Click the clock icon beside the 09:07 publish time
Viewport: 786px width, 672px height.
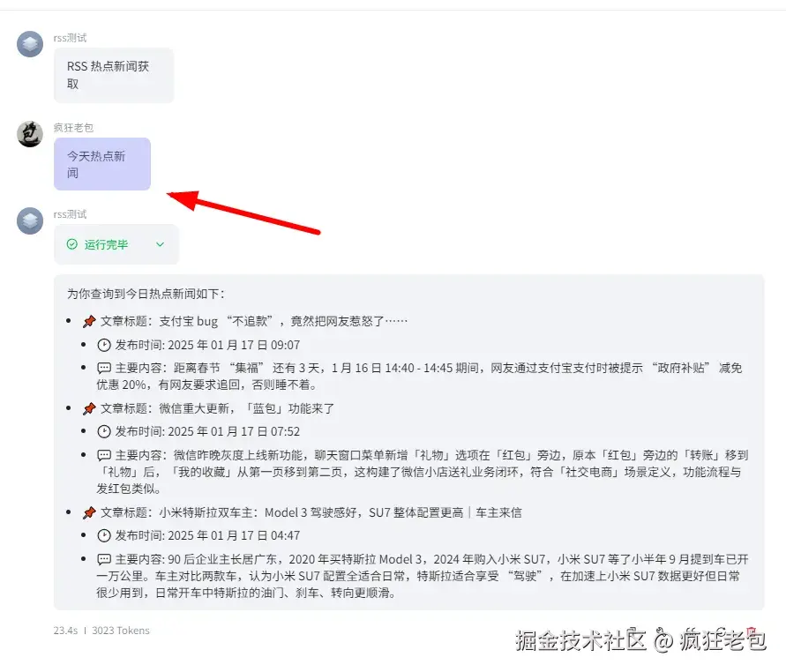104,343
